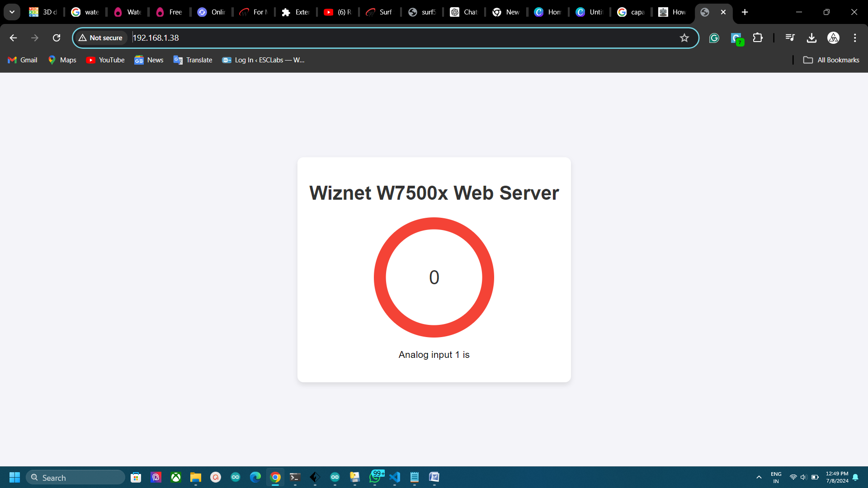Open Chrome profile avatar
Image resolution: width=868 pixels, height=488 pixels.
click(833, 38)
